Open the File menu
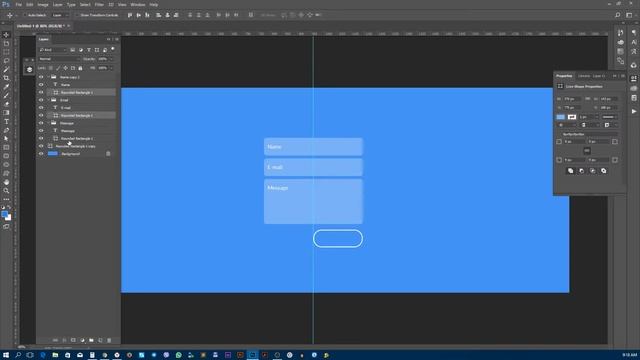This screenshot has height=360, width=640. (18, 4)
